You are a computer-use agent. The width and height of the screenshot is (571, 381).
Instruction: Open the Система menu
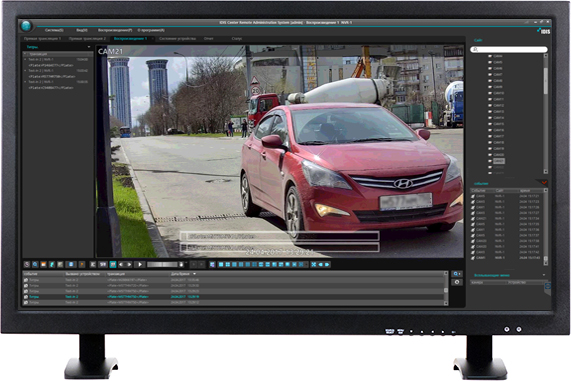(54, 30)
